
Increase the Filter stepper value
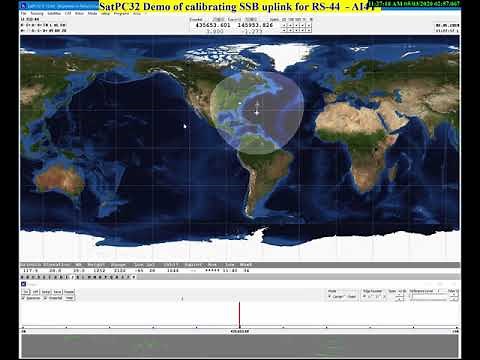point(453,295)
